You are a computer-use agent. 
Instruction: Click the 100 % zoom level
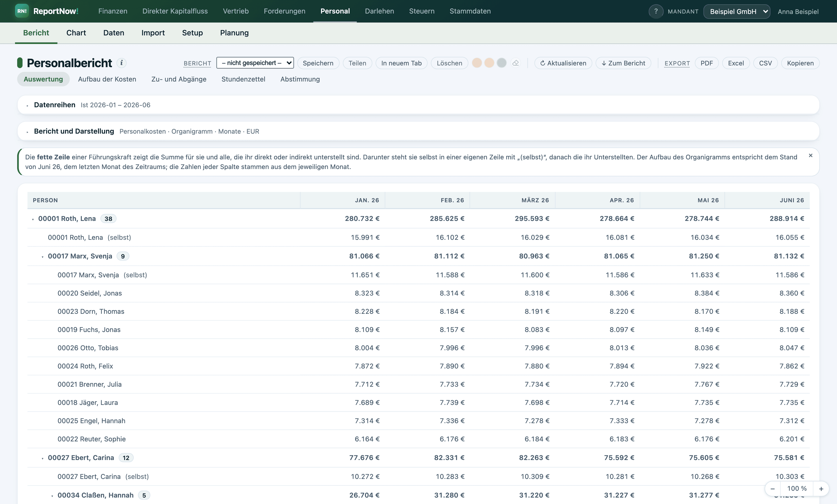pyautogui.click(x=797, y=488)
